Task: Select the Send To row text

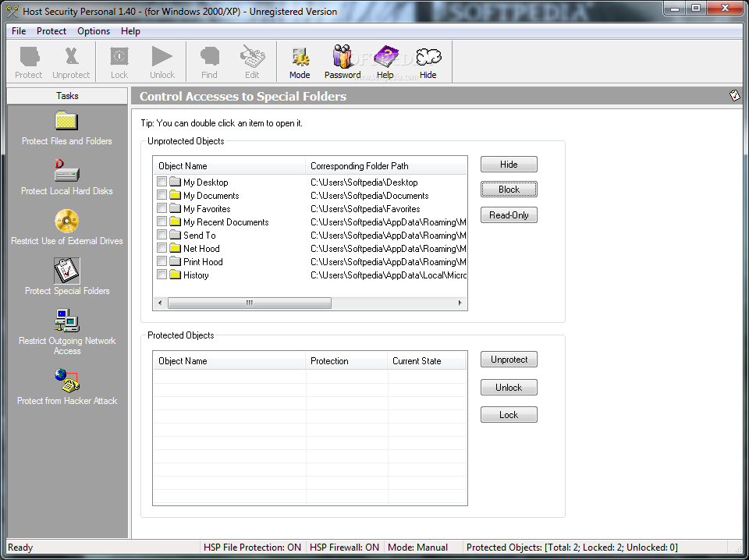Action: tap(200, 235)
